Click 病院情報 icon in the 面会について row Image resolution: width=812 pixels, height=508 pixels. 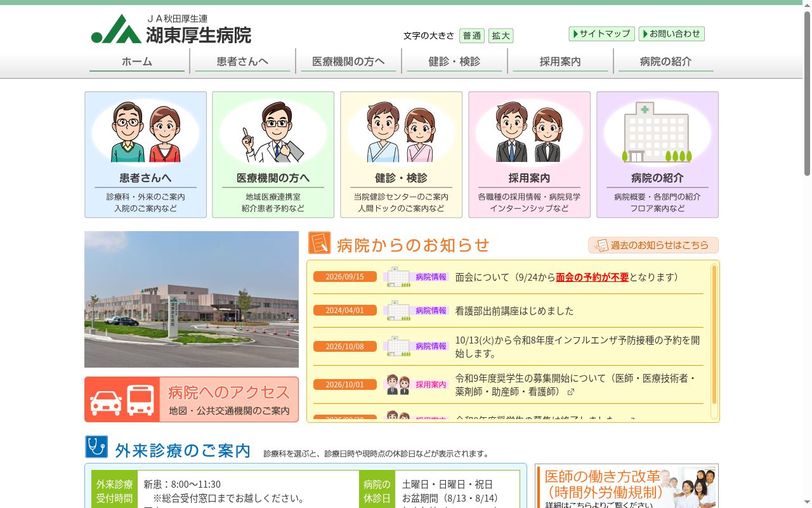pos(416,277)
